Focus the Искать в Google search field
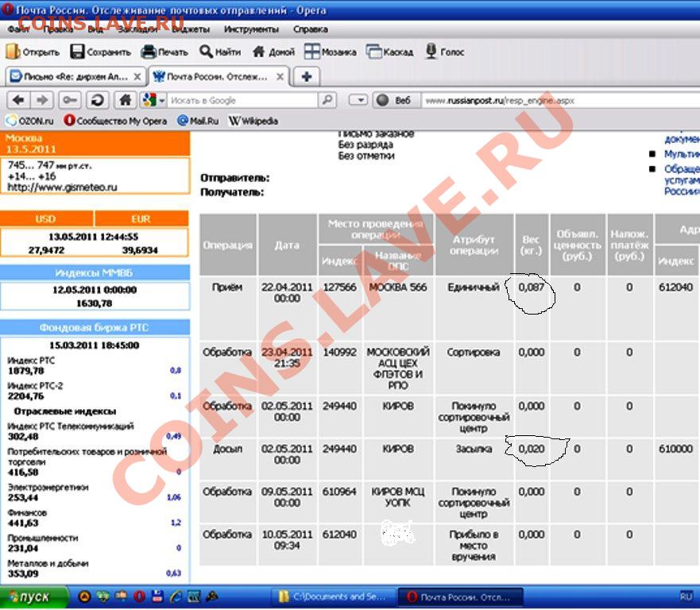 [x=243, y=100]
